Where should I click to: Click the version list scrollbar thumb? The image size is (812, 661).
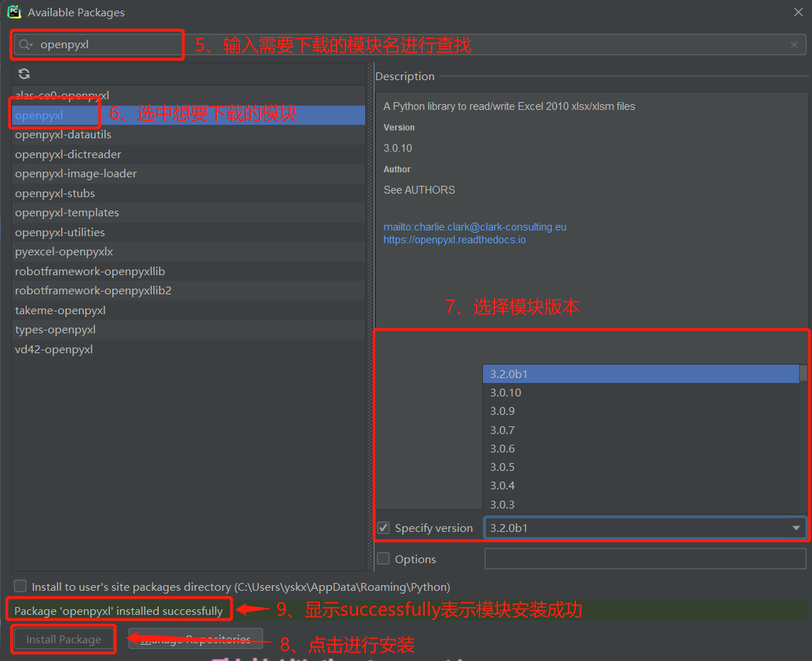click(803, 373)
